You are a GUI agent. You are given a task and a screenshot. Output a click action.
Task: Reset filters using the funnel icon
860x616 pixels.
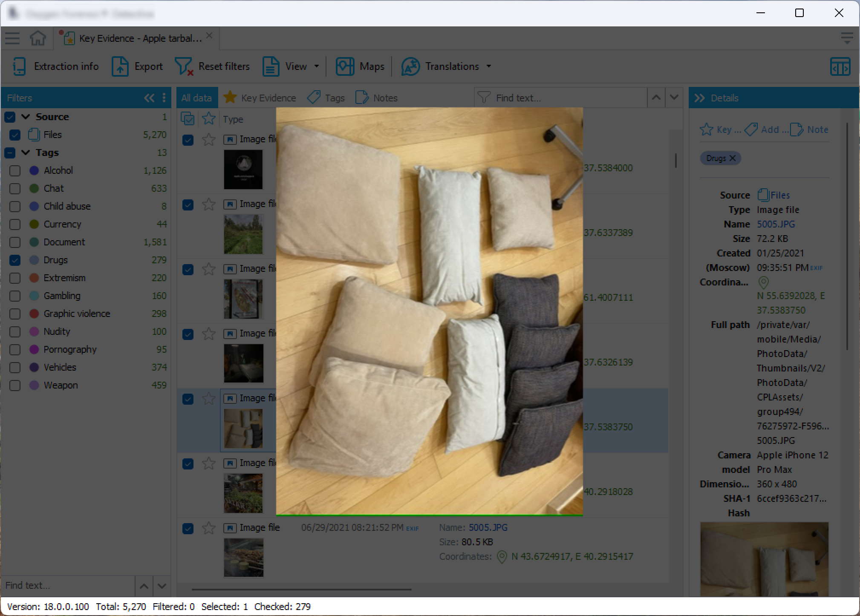(x=184, y=66)
